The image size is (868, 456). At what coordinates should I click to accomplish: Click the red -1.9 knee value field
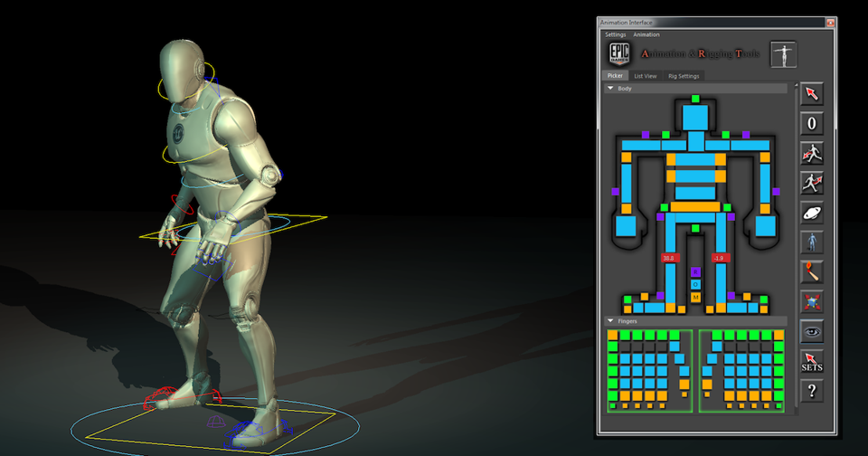click(x=720, y=259)
